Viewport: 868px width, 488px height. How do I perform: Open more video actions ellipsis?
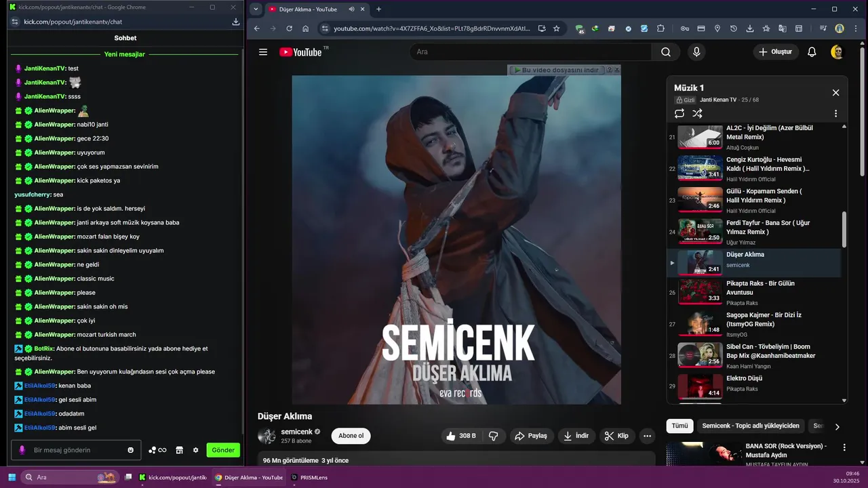tap(648, 436)
